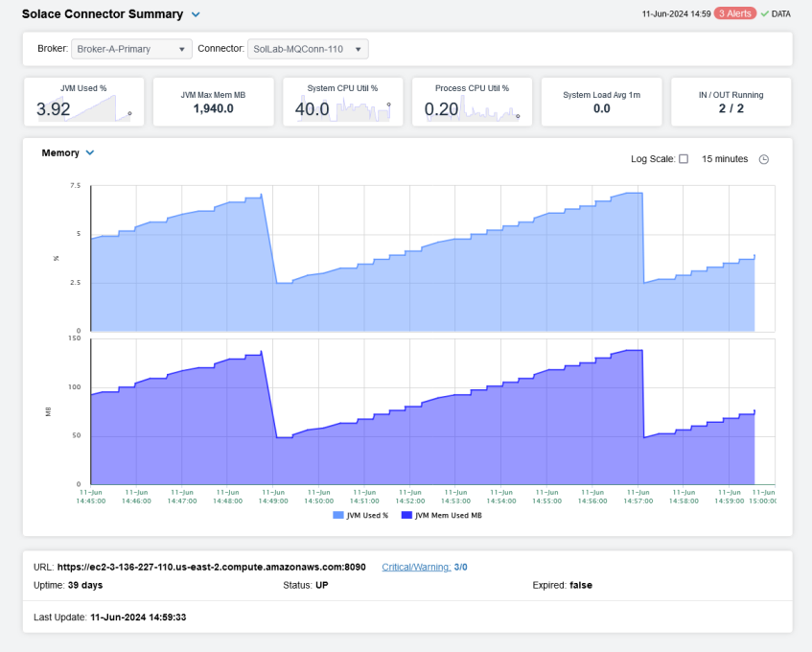Click the 14:57:00 drop point in chart
The width and height of the screenshot is (812, 652).
(x=642, y=282)
